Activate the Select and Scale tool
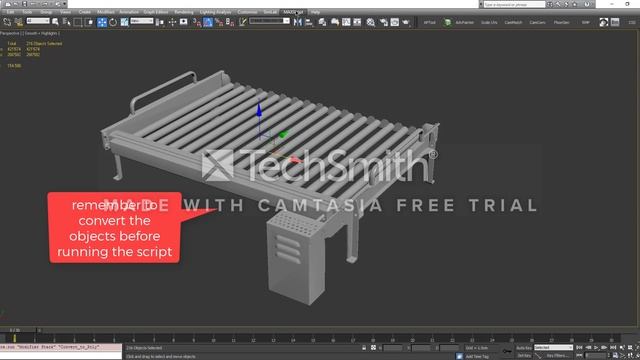Screen dimensions: 640x360 (124, 22)
